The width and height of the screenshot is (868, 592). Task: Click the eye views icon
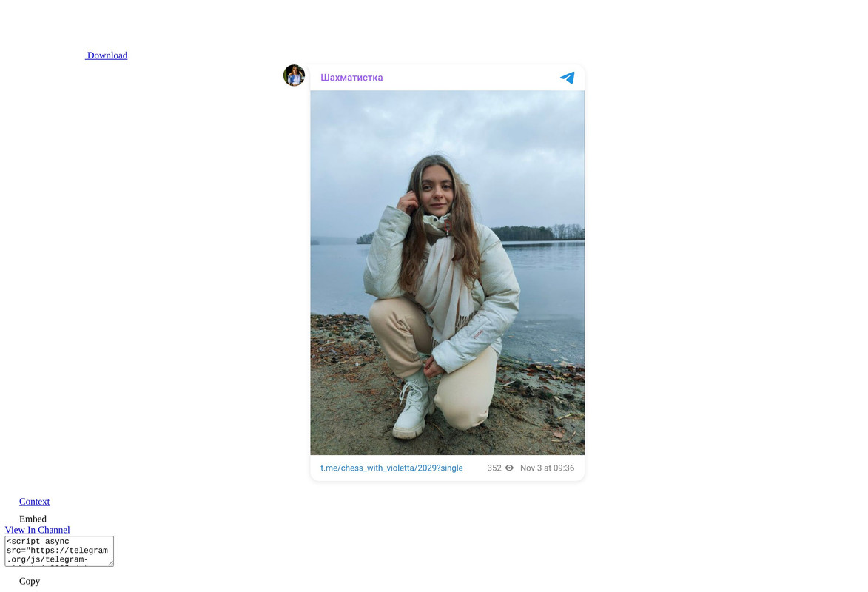(x=509, y=468)
